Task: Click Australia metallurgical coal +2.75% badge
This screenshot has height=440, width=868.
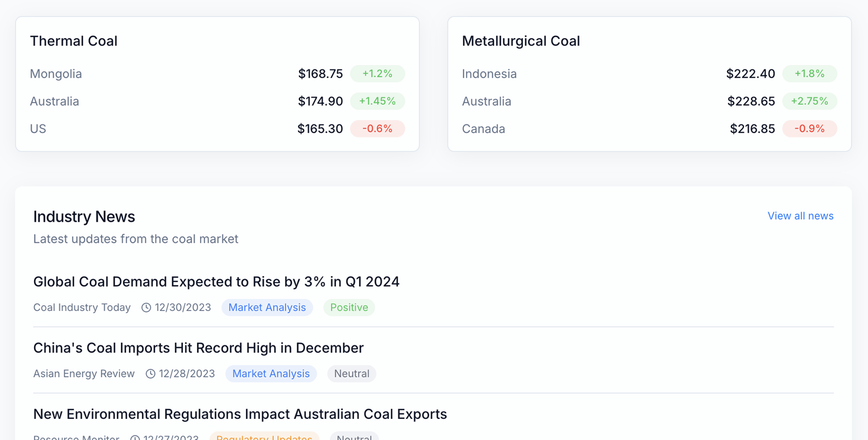Action: coord(809,101)
